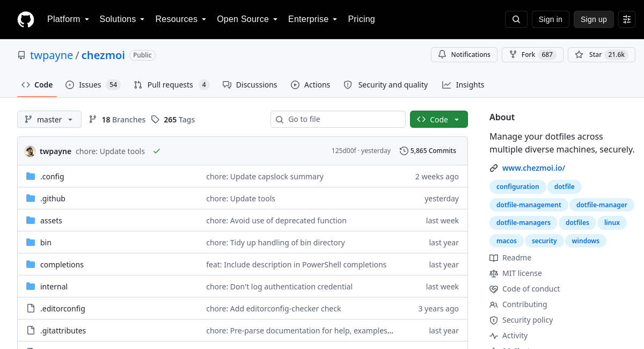The image size is (644, 349).
Task: Click the folder icon for internal
Action: click(x=31, y=287)
